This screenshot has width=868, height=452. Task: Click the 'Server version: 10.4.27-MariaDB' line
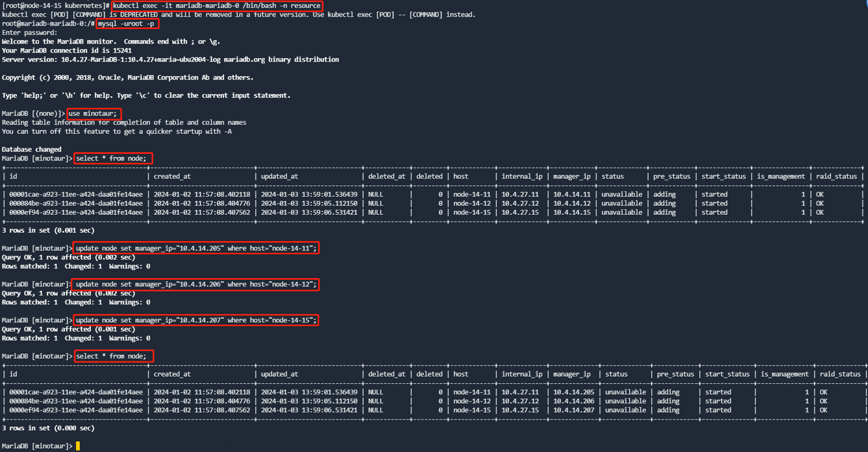(x=170, y=59)
